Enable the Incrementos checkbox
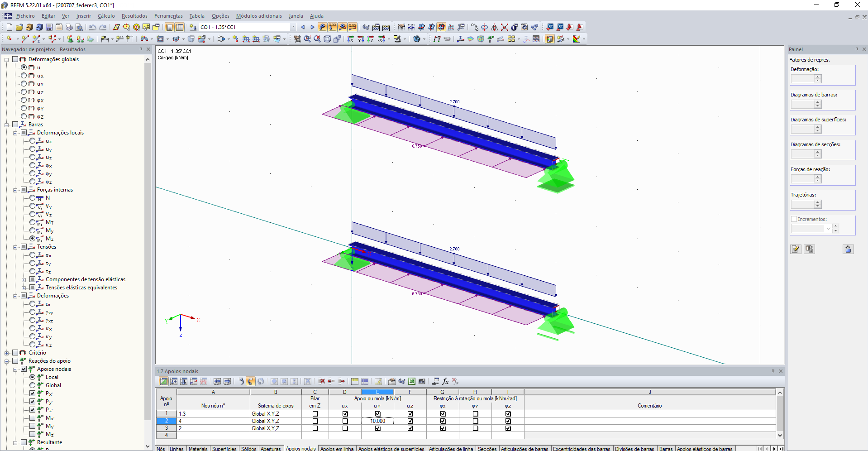 coord(794,219)
